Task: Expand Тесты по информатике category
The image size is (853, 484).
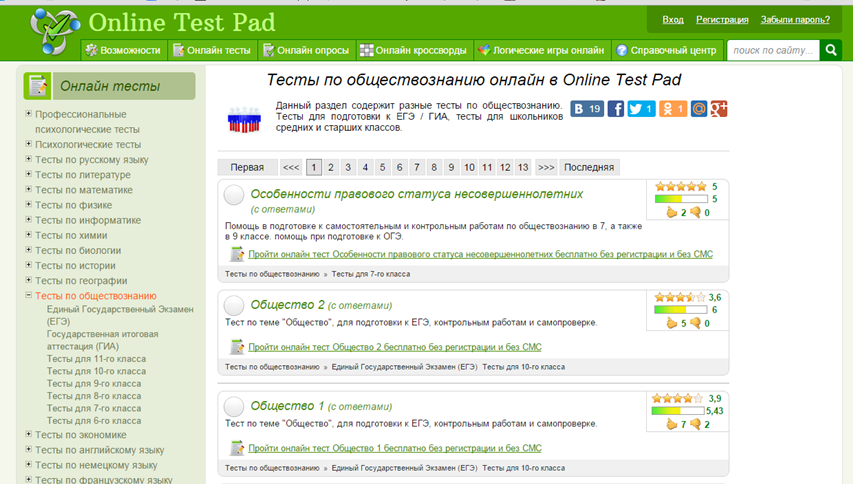Action: pos(28,220)
